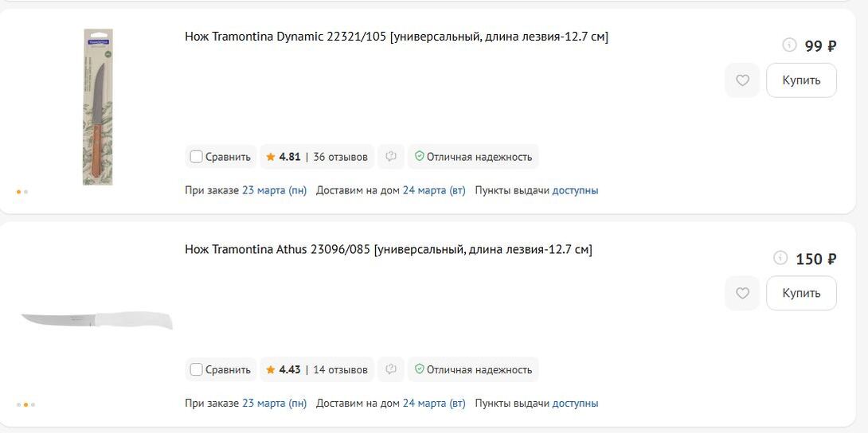The height and width of the screenshot is (433, 868).
Task: Click '23 марта (пн)' order date for Dynamic
Action: (x=274, y=190)
